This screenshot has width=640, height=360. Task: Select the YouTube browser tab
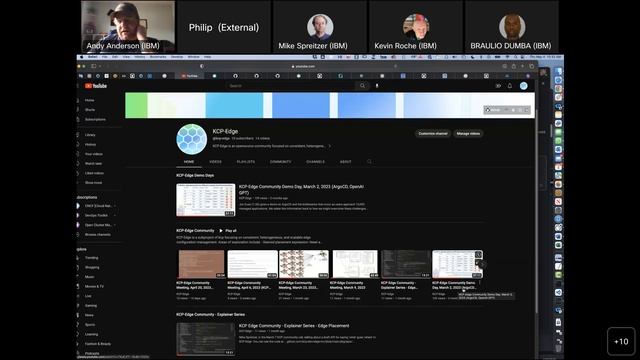190,76
